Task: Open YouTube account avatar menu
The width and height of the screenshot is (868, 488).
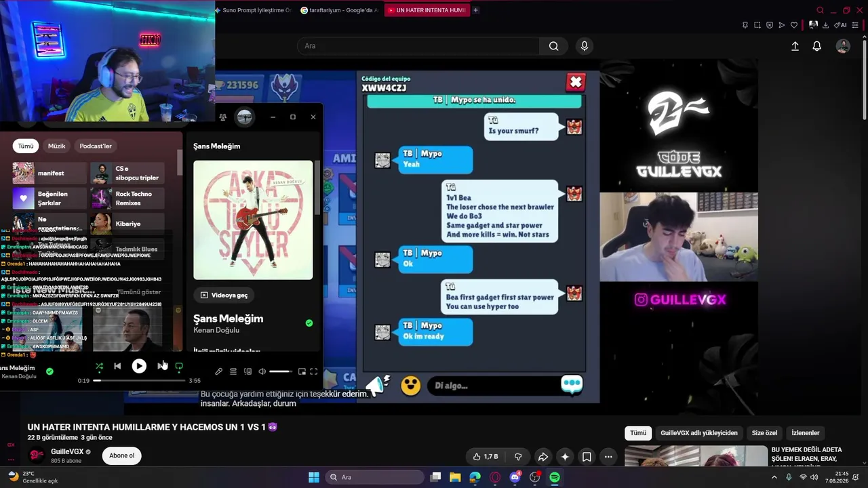Action: 843,46
